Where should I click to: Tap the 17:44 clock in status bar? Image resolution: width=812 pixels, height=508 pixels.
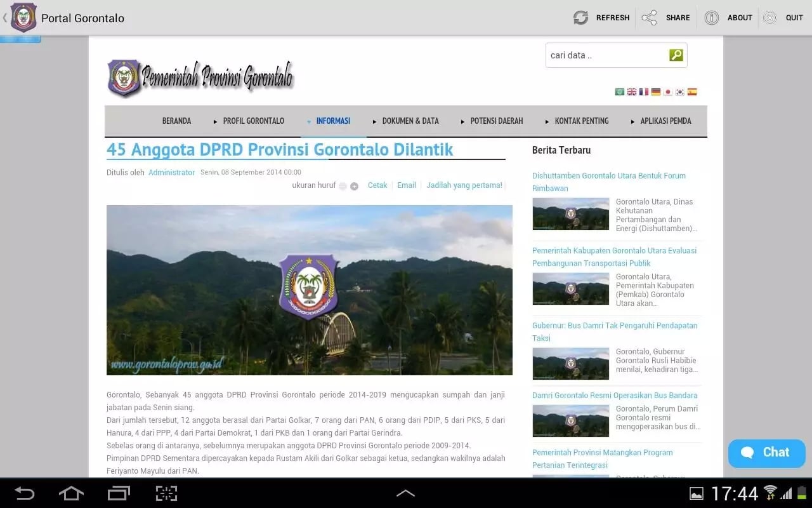click(735, 493)
